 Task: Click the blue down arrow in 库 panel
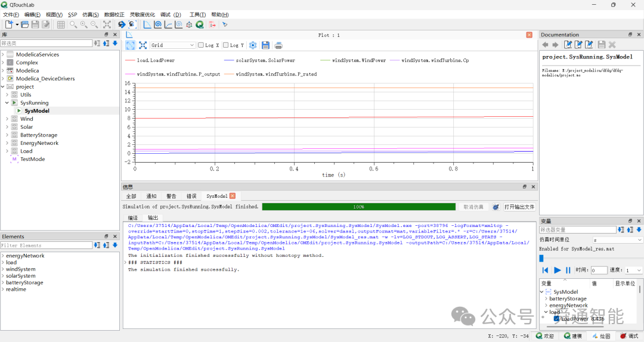point(115,43)
